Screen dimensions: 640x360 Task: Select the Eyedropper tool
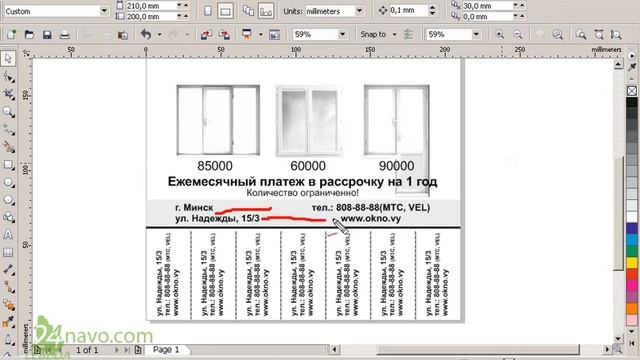point(8,322)
